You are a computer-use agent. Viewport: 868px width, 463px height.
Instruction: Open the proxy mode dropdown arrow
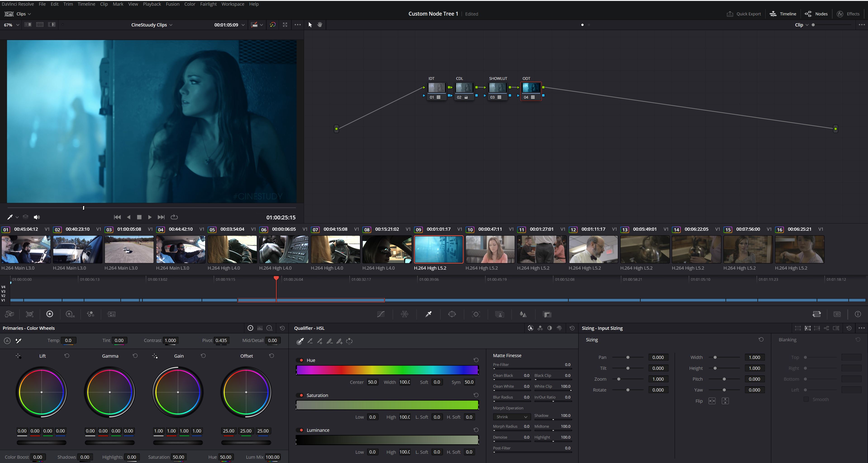click(261, 25)
